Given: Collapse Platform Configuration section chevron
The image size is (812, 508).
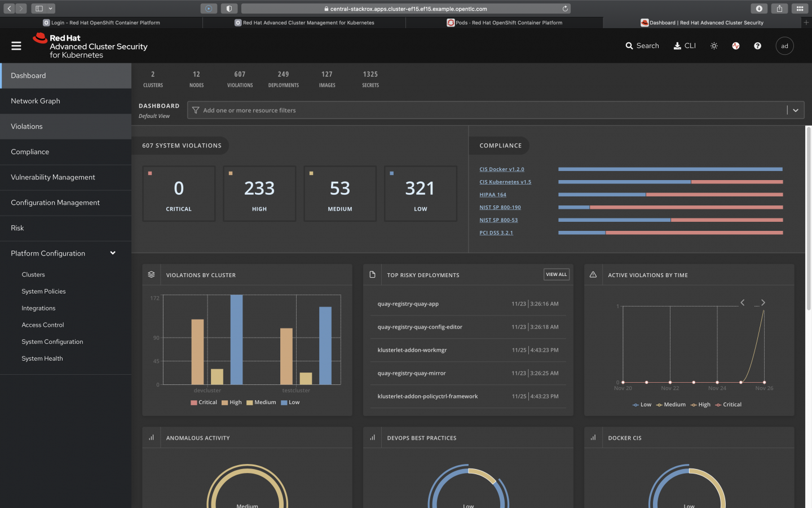Looking at the screenshot, I should point(113,253).
